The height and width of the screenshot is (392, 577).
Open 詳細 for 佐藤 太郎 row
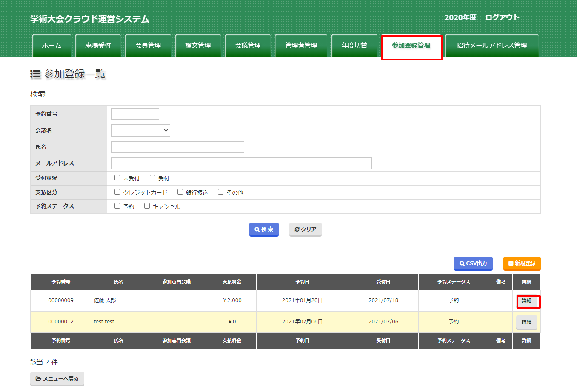tap(526, 301)
